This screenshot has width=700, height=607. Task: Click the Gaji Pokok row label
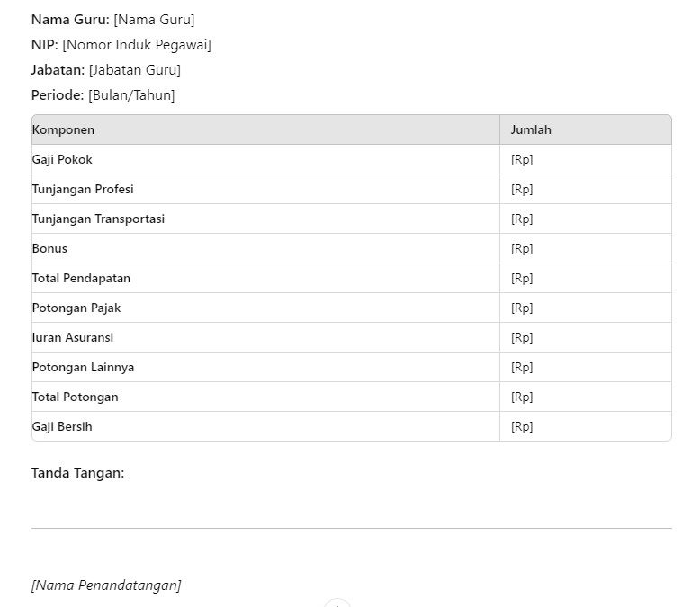62,160
